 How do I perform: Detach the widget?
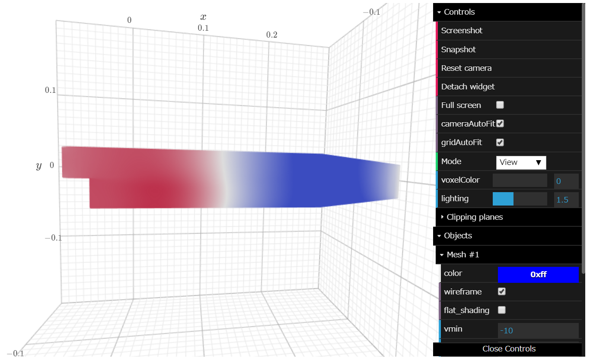click(468, 86)
